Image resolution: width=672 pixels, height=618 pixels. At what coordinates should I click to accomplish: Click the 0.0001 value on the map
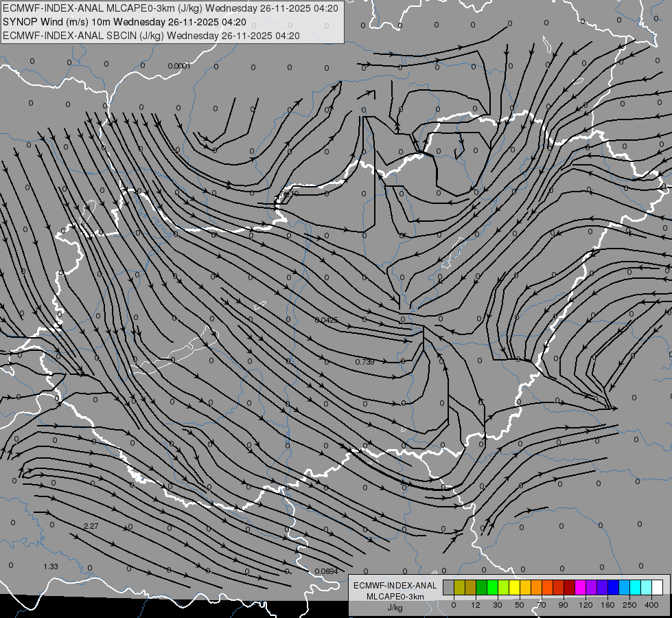tap(178, 66)
